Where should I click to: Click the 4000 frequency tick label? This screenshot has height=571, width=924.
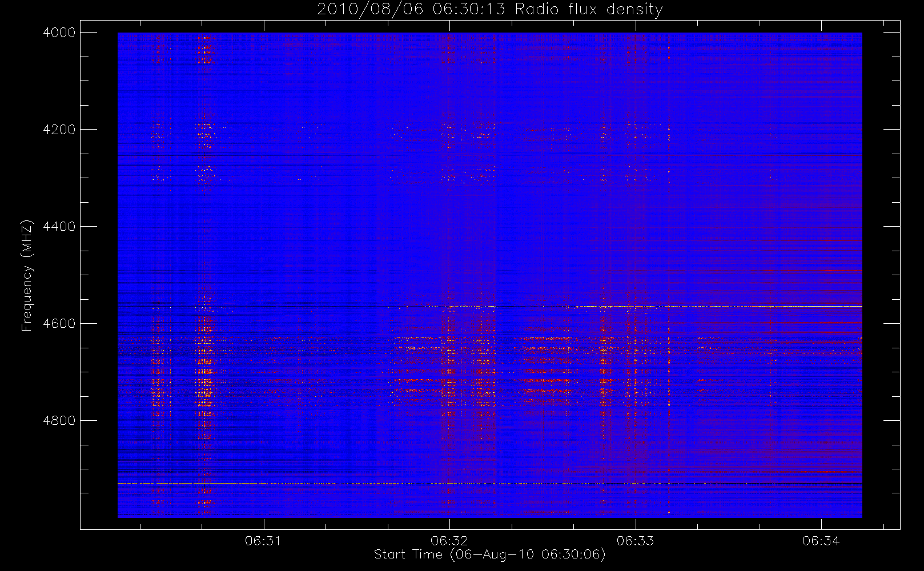click(x=59, y=33)
